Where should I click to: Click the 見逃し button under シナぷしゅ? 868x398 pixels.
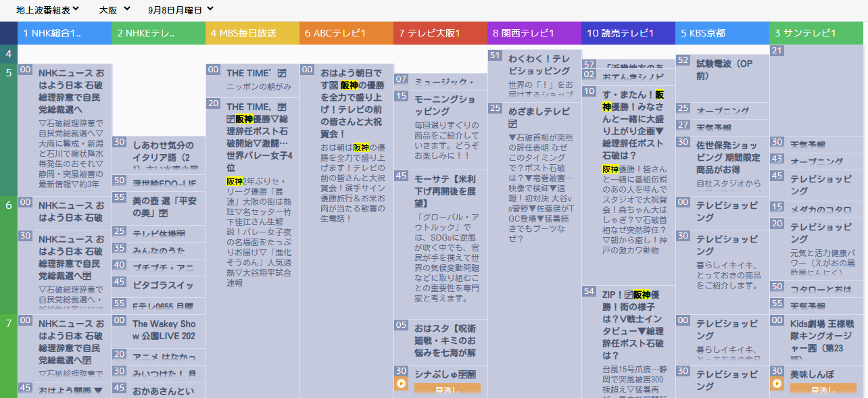(x=447, y=389)
